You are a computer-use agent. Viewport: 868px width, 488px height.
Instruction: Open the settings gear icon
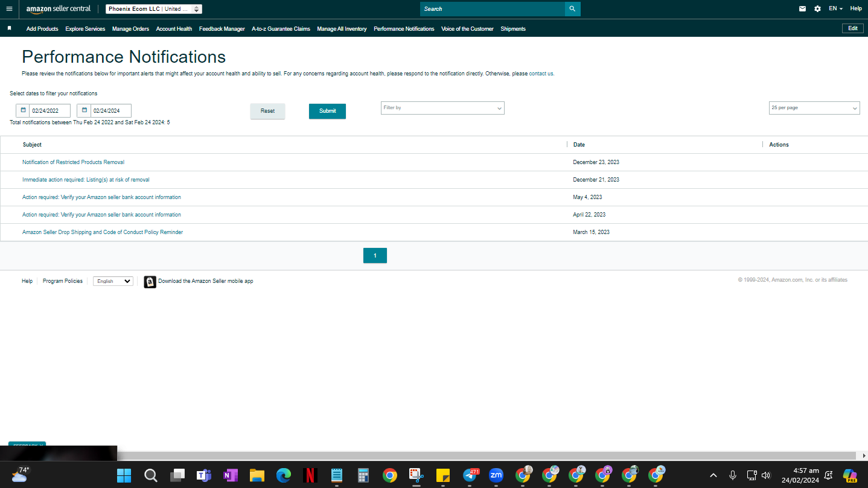point(817,9)
